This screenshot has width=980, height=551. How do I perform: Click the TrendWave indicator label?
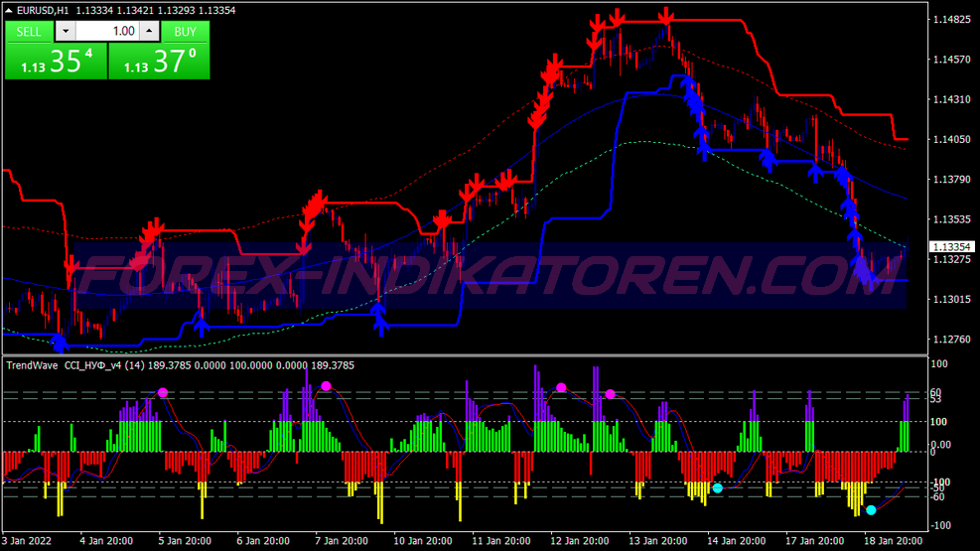[x=32, y=365]
